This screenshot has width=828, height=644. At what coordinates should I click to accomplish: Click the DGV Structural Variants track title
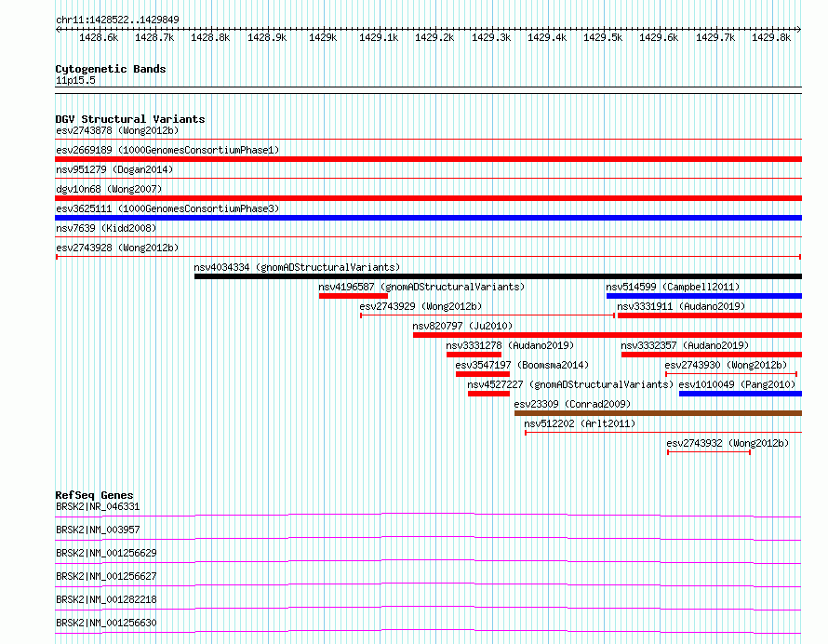[x=130, y=119]
